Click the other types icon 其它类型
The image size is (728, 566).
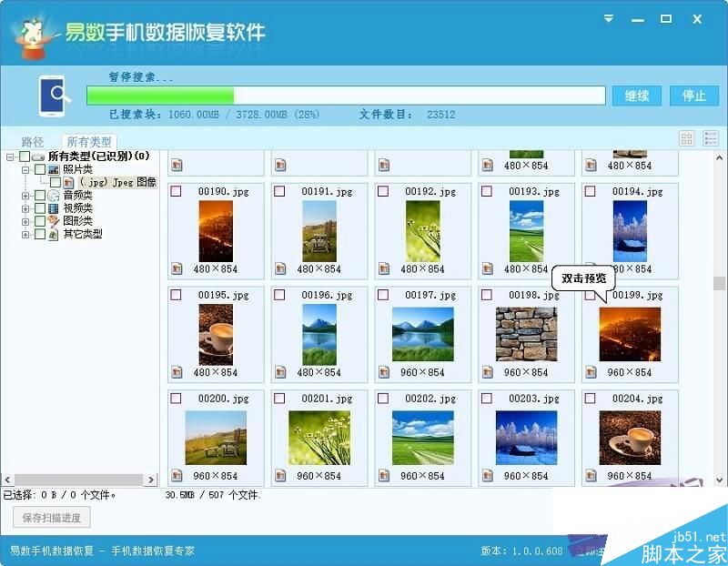pyautogui.click(x=54, y=234)
